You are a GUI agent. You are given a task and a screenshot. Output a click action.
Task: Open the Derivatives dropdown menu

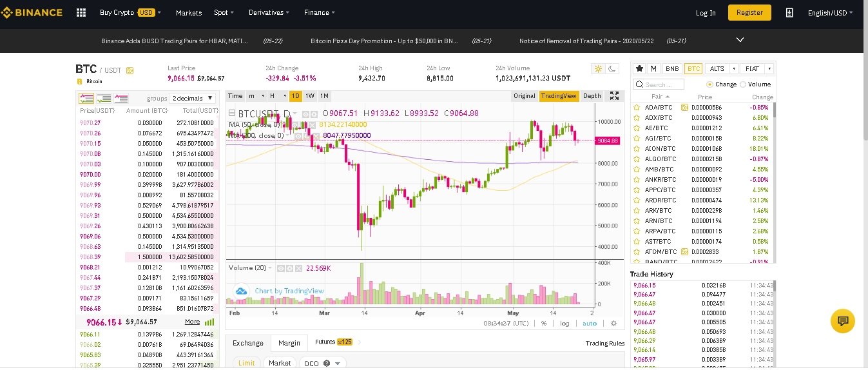[x=269, y=12]
